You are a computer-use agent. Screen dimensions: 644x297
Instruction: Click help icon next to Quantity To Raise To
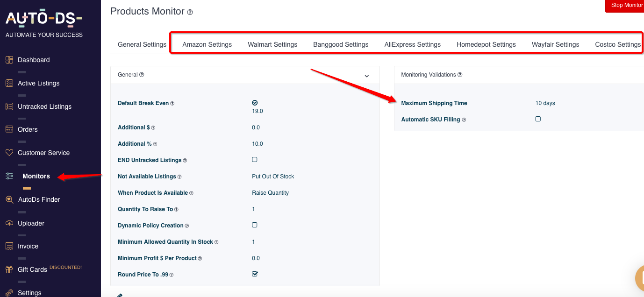pyautogui.click(x=176, y=210)
